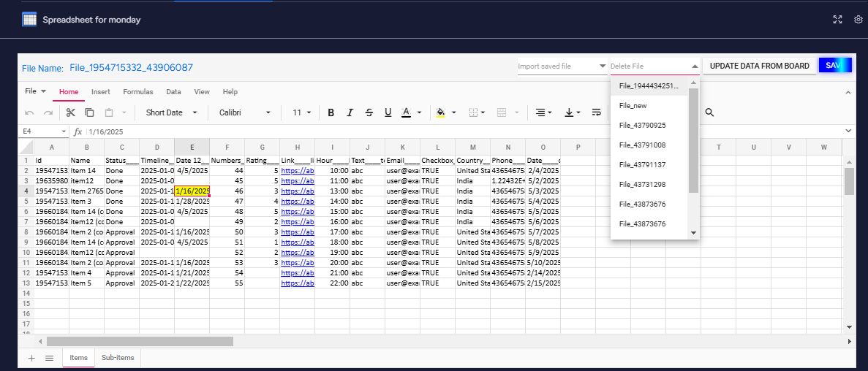The width and height of the screenshot is (868, 371).
Task: Switch to the Formulas ribbon tab
Action: tap(137, 92)
